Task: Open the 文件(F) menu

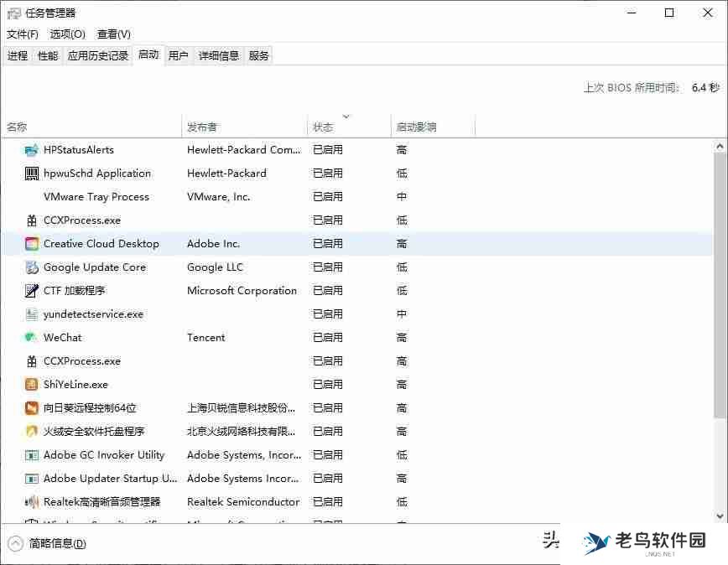Action: (23, 34)
